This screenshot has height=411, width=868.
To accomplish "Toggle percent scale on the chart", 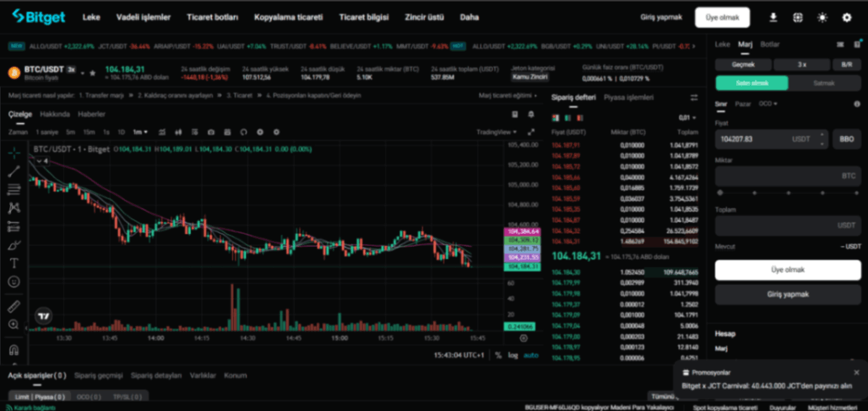I will pos(498,356).
